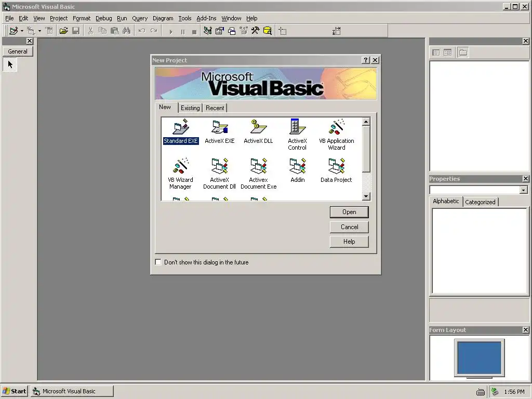This screenshot has width=532, height=399.
Task: Click the Undo toolbar icon
Action: (142, 31)
